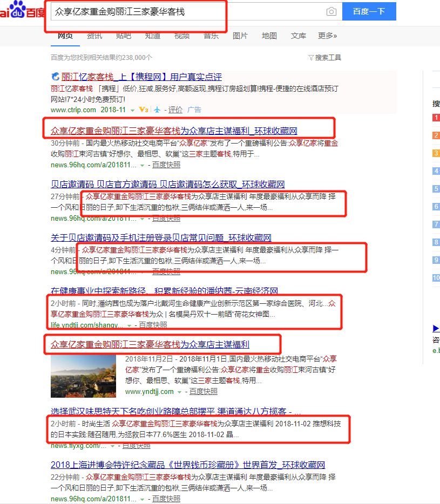The image size is (440, 504).
Task: Expand dropdown arrow beside life.yndtjj.com URL
Action: click(x=129, y=325)
